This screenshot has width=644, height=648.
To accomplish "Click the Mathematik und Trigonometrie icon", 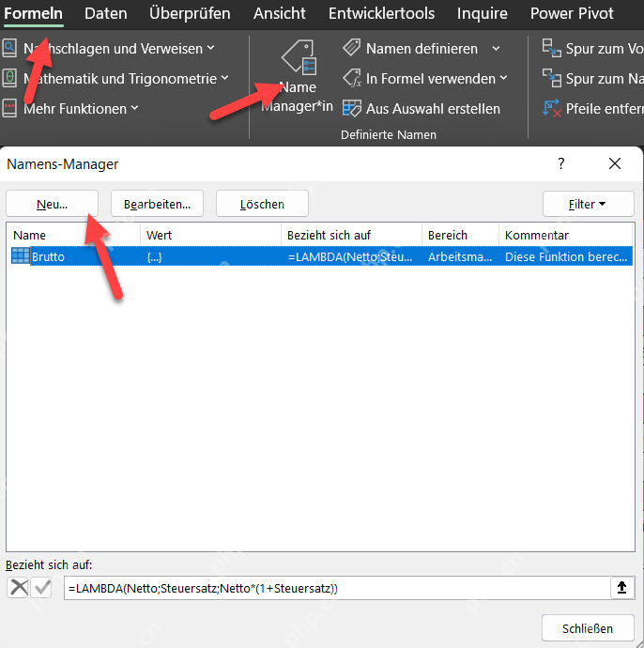I will click(9, 78).
